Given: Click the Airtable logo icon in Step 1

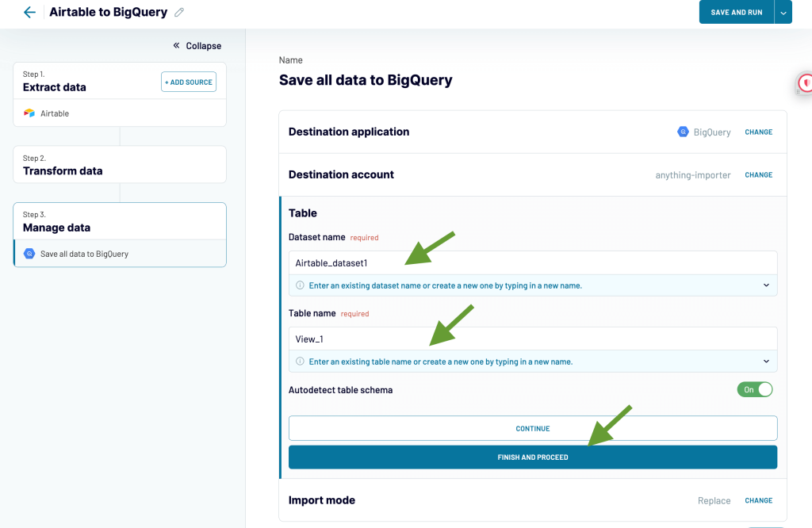Looking at the screenshot, I should coord(29,113).
